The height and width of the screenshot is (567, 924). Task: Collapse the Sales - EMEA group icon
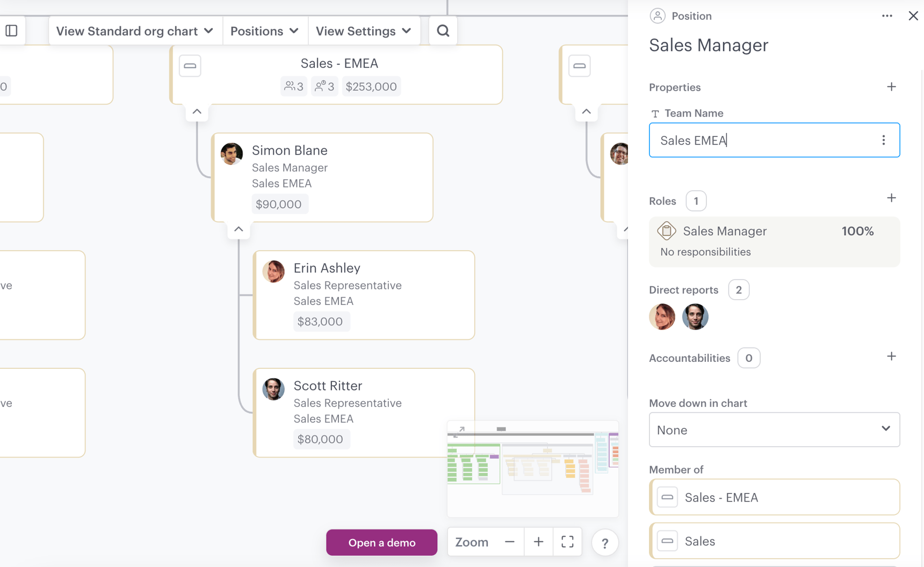(190, 66)
